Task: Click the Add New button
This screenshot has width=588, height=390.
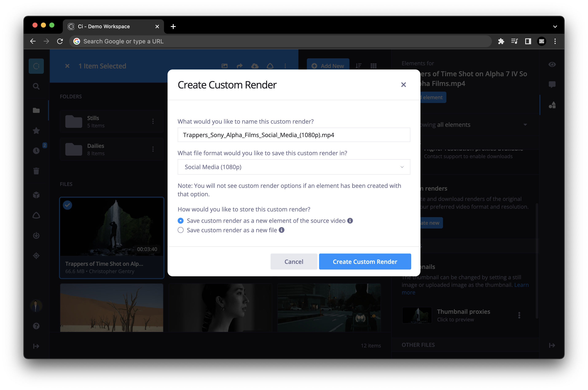Action: [328, 66]
